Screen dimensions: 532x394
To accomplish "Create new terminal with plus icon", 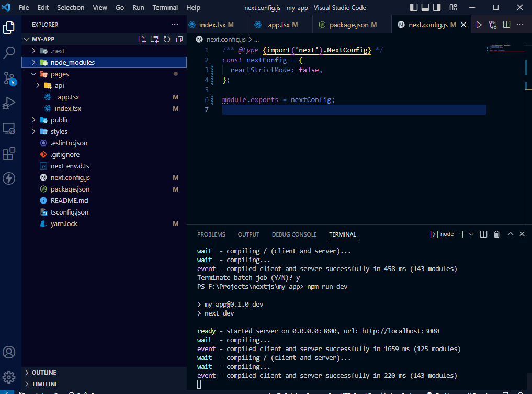I will [462, 234].
